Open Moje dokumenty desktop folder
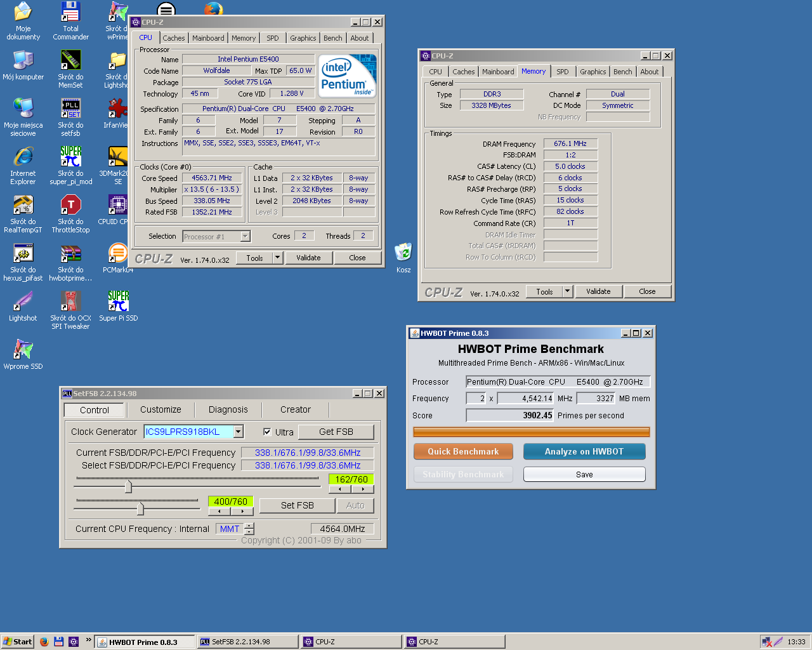Screen dimensions: 812x650 point(23,21)
